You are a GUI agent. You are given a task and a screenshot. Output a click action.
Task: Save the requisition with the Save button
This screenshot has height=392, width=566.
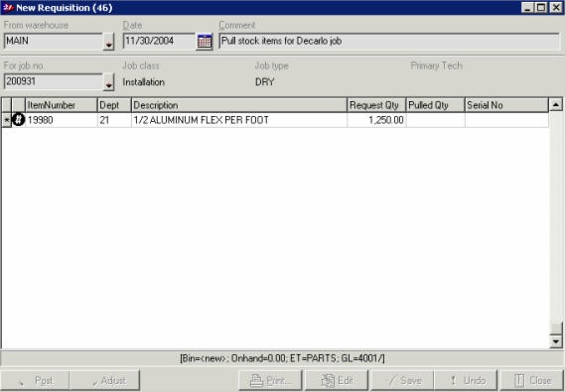click(x=402, y=380)
